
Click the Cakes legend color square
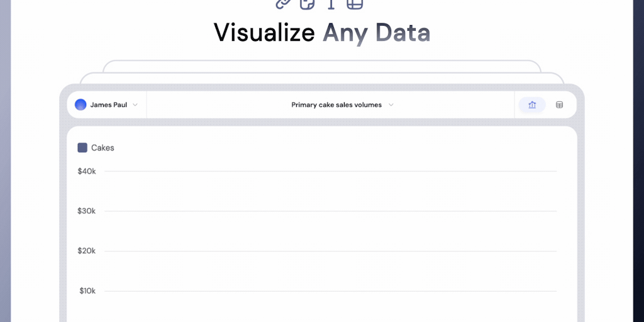pyautogui.click(x=82, y=148)
